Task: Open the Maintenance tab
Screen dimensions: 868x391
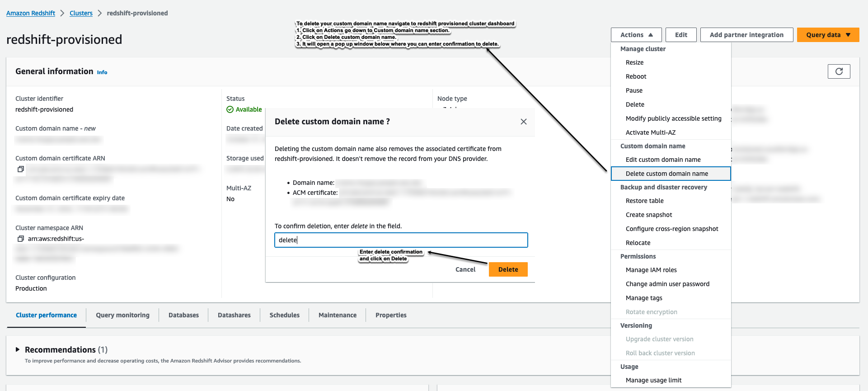Action: coord(338,315)
